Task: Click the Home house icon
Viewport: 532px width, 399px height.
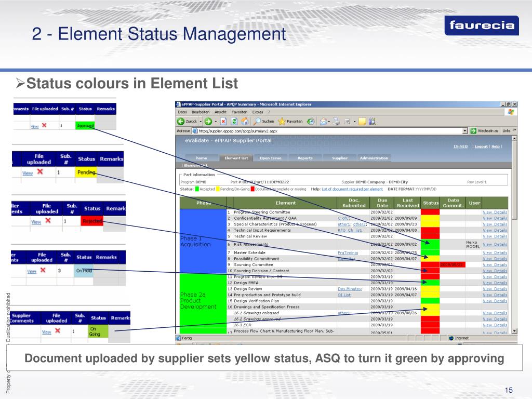Action: [x=245, y=121]
